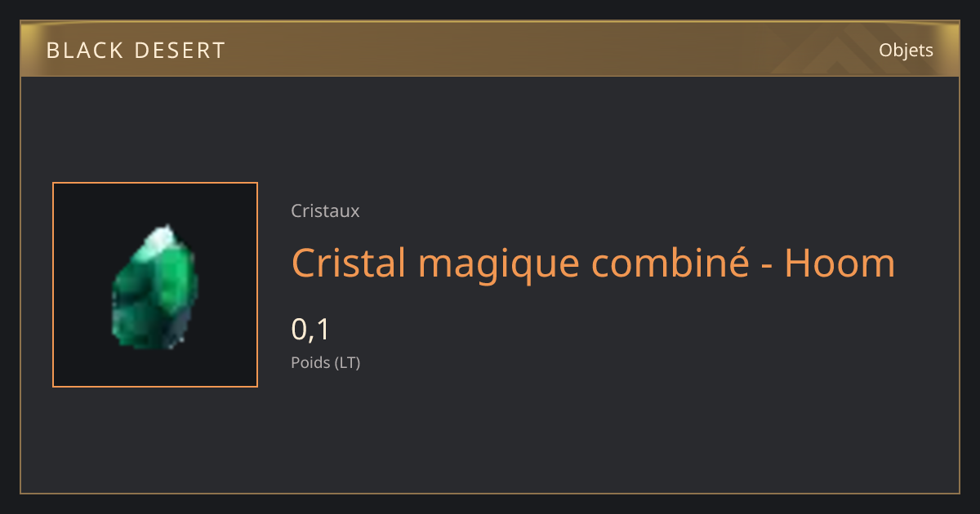Click the 0,1 weight value
The height and width of the screenshot is (514, 980).
click(x=310, y=330)
